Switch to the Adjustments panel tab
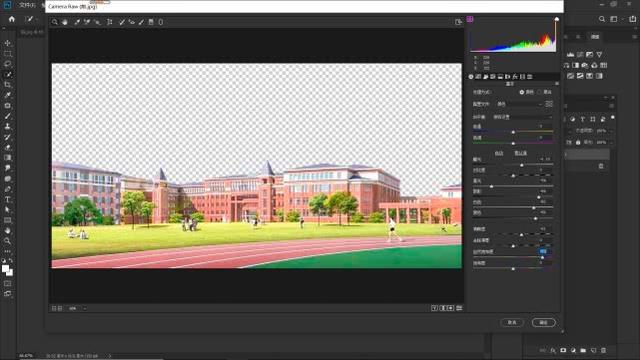 595,37
